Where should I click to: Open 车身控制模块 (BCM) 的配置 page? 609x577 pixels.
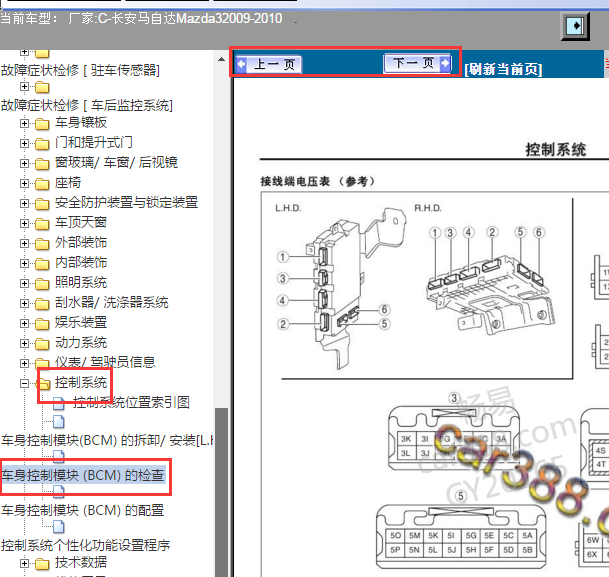(83, 510)
